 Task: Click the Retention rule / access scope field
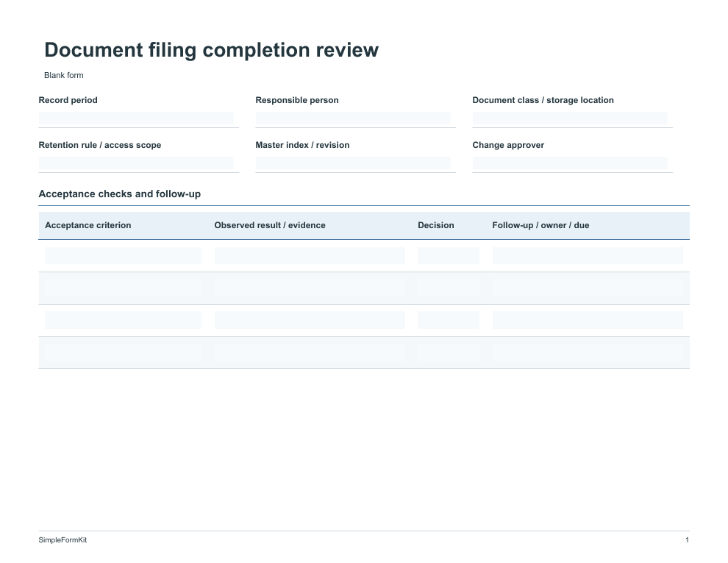click(x=136, y=163)
